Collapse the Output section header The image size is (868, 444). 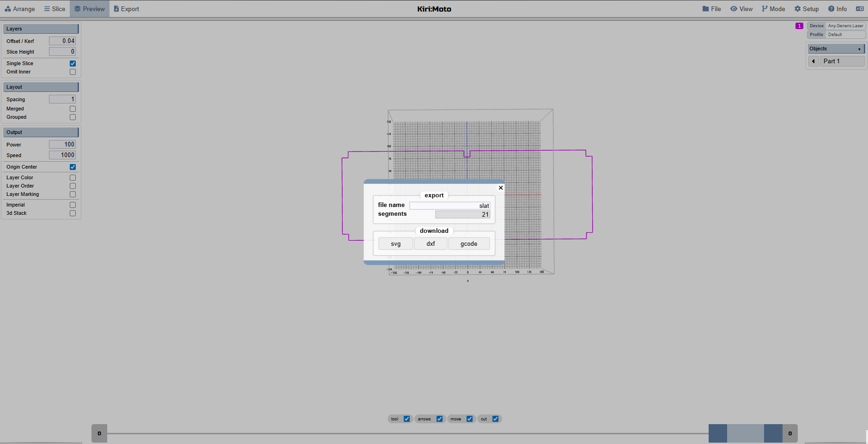pyautogui.click(x=41, y=132)
